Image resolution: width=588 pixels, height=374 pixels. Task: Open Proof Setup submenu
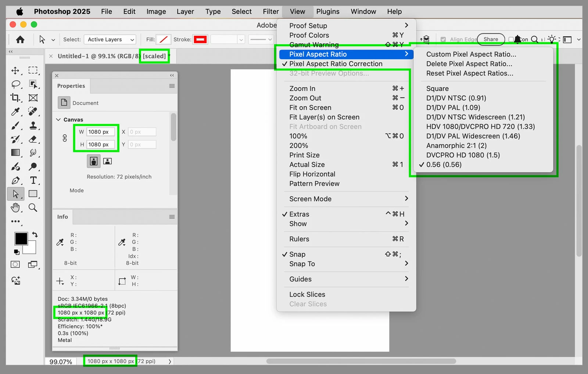[346, 26]
